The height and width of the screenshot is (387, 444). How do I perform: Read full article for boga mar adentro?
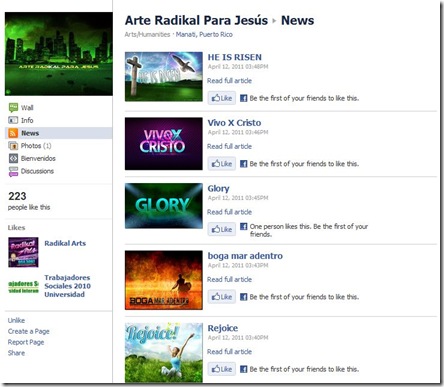229,279
